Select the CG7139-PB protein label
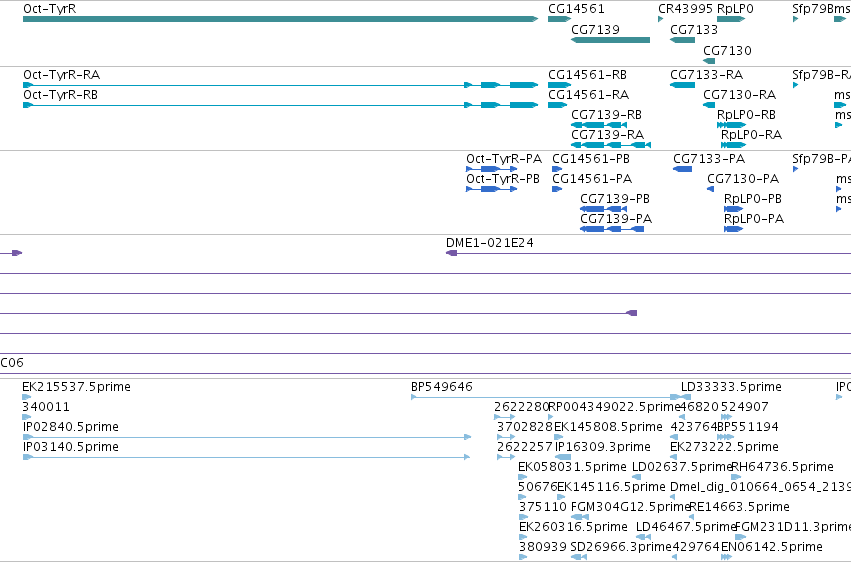The height and width of the screenshot is (562, 851). (x=615, y=199)
